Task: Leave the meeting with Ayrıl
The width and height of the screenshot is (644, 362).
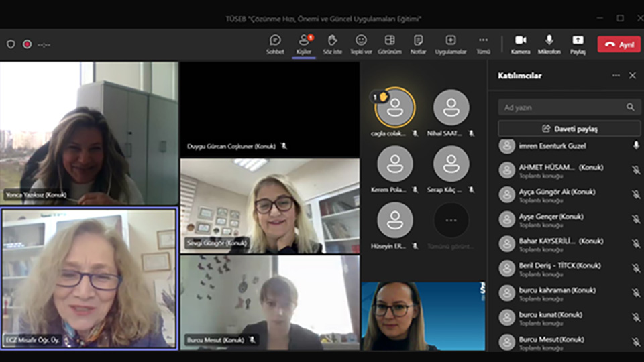Action: click(x=619, y=44)
